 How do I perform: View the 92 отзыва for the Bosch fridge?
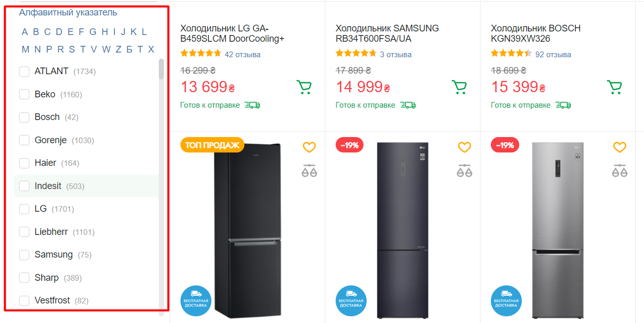553,55
